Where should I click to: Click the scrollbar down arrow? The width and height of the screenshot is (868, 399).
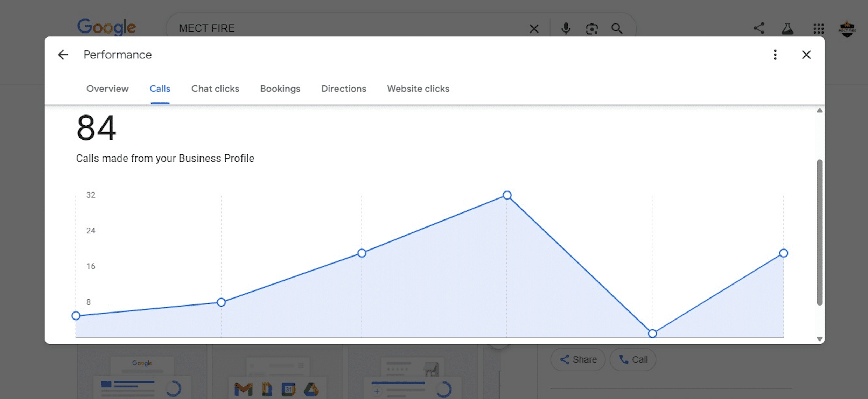pos(819,339)
